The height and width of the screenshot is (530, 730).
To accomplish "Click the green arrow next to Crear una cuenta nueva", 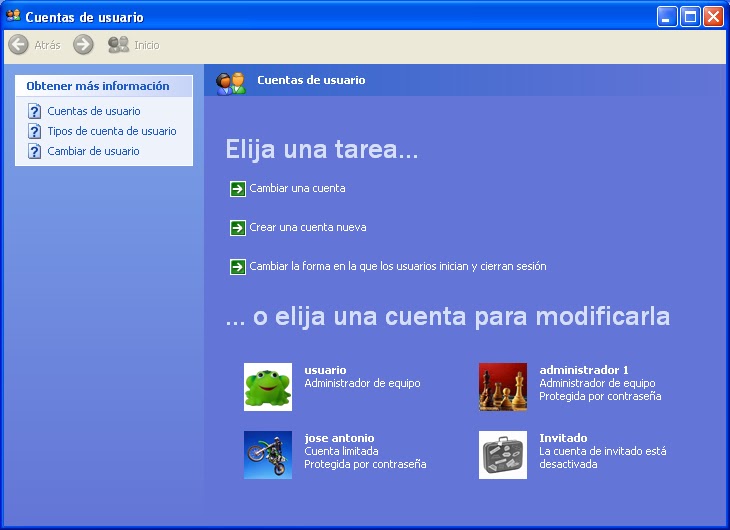I will point(237,228).
